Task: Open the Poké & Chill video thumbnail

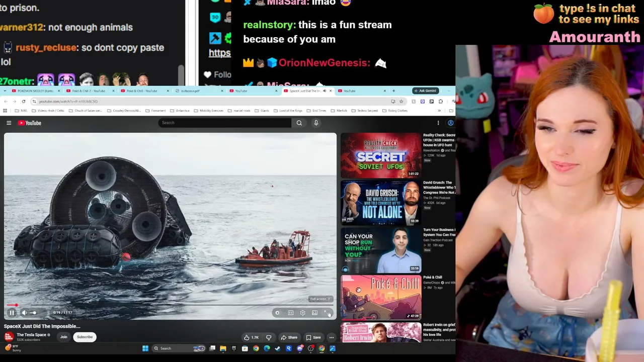Action: click(x=381, y=297)
